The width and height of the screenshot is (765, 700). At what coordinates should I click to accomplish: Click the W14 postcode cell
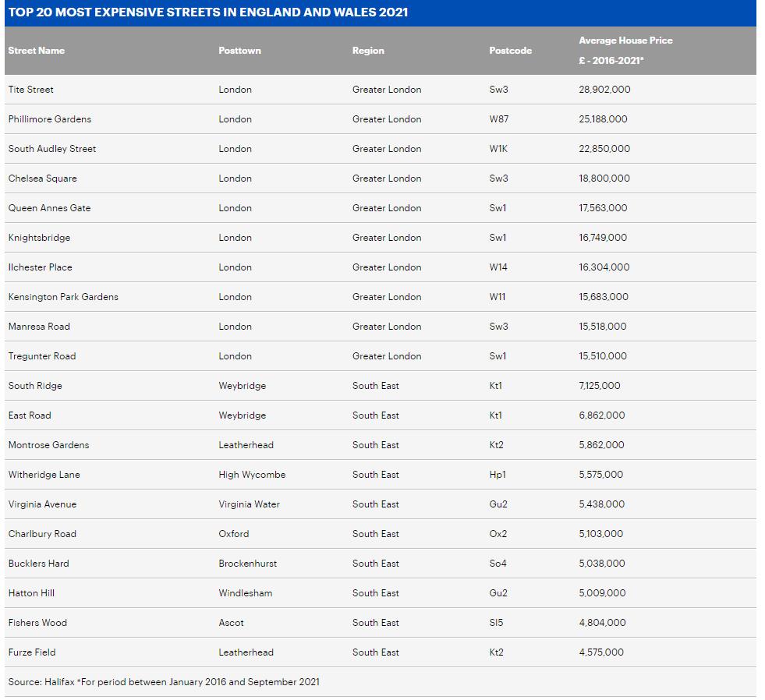click(x=498, y=267)
